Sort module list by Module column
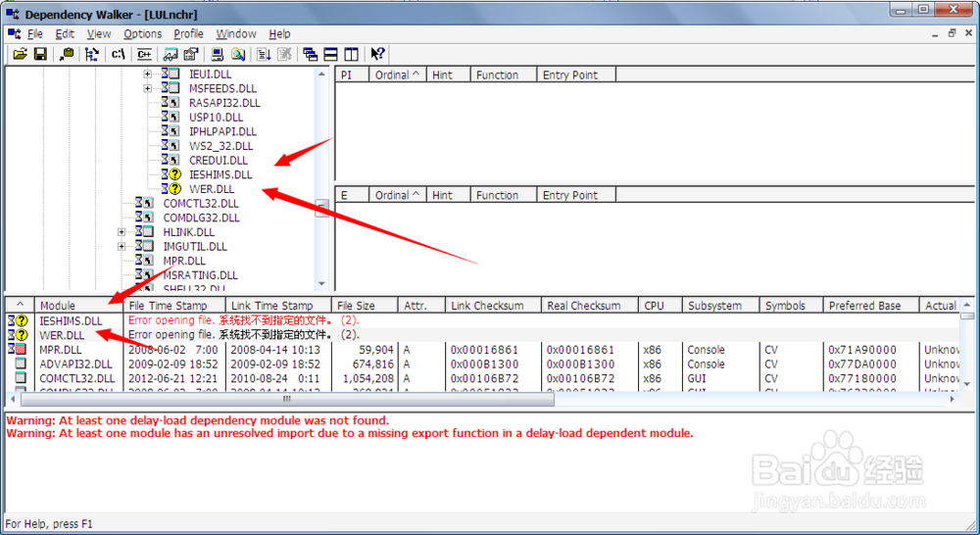Screen dimensions: 980x535 click(78, 306)
